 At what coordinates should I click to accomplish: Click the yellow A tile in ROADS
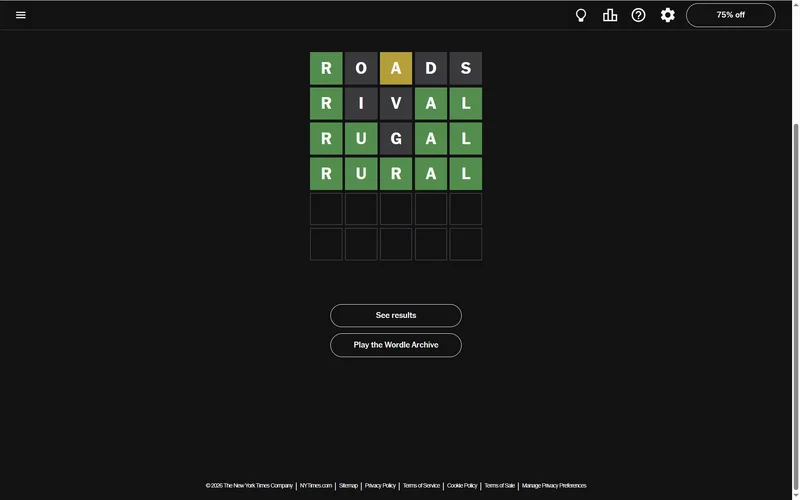(396, 68)
